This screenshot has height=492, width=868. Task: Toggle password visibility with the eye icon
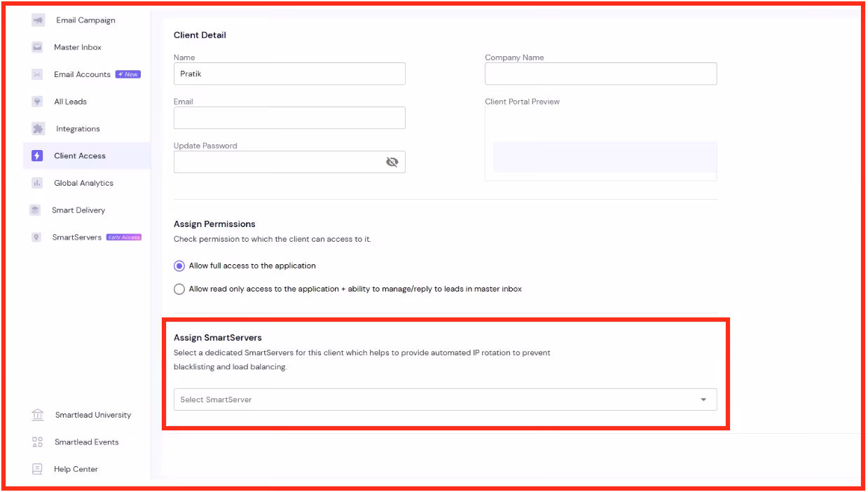393,161
